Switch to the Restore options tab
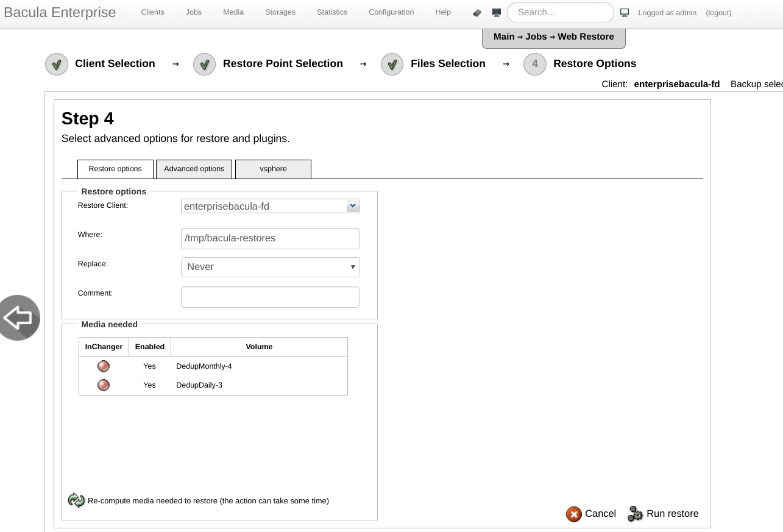 (x=115, y=169)
